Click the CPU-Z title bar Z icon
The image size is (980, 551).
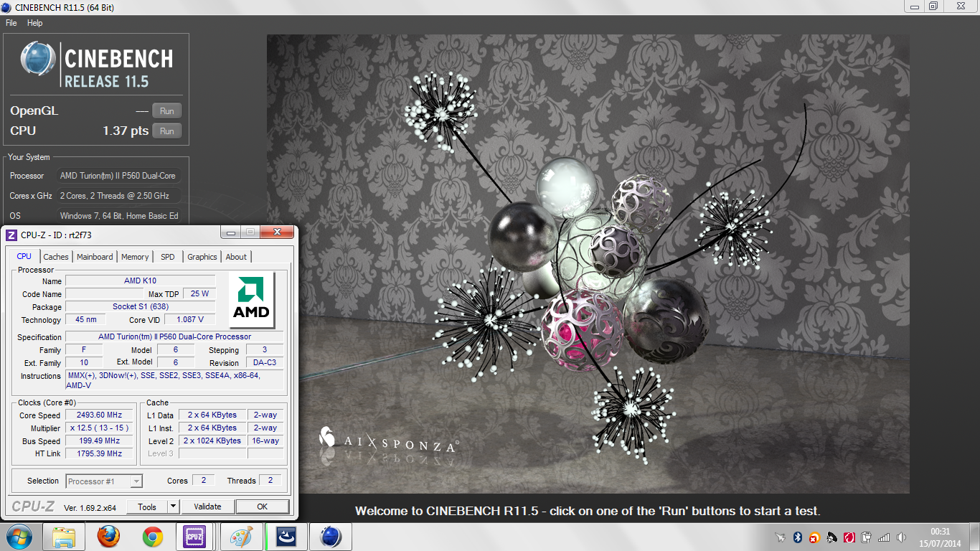(11, 235)
